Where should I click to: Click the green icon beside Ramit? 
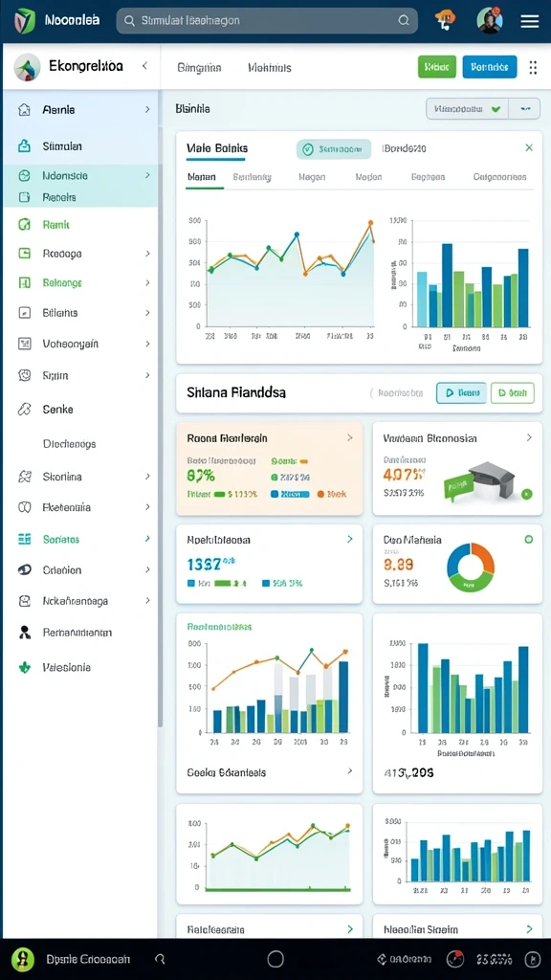point(24,224)
